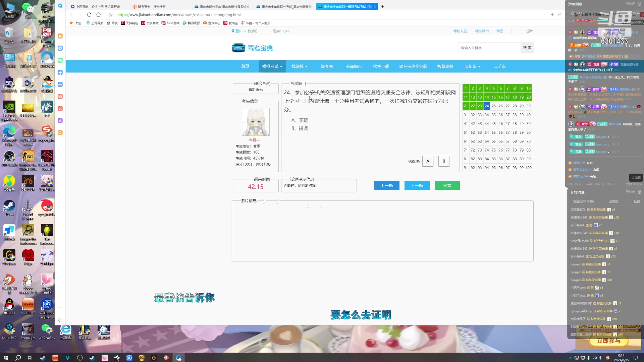This screenshot has height=362, width=644.
Task: Expand the 模拟考试 dropdown menu
Action: point(272,66)
